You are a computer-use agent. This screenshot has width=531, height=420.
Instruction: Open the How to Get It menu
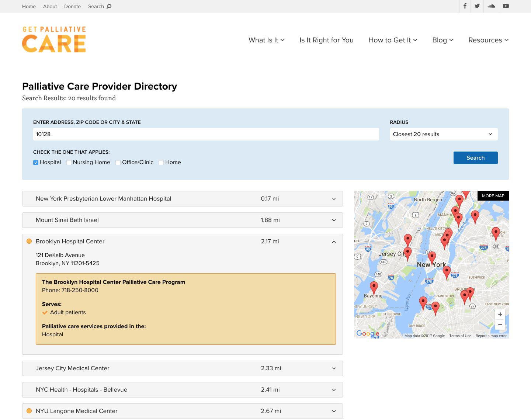(393, 40)
